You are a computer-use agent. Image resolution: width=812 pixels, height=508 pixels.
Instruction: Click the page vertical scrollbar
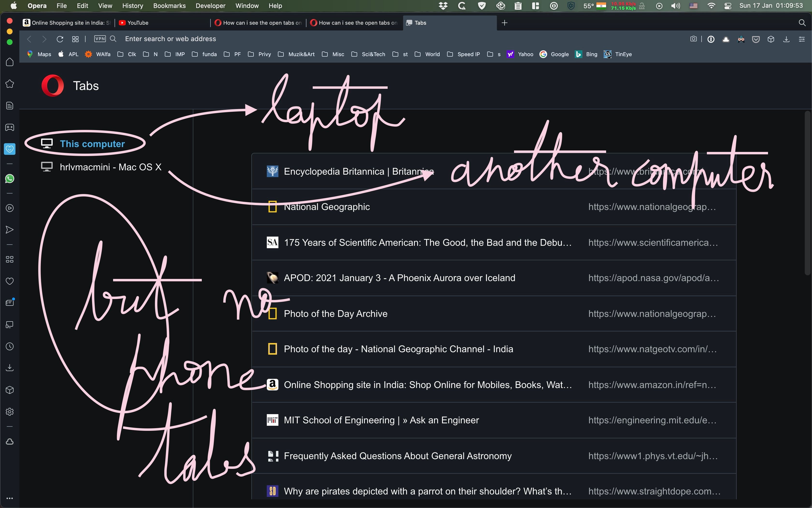coord(808,193)
